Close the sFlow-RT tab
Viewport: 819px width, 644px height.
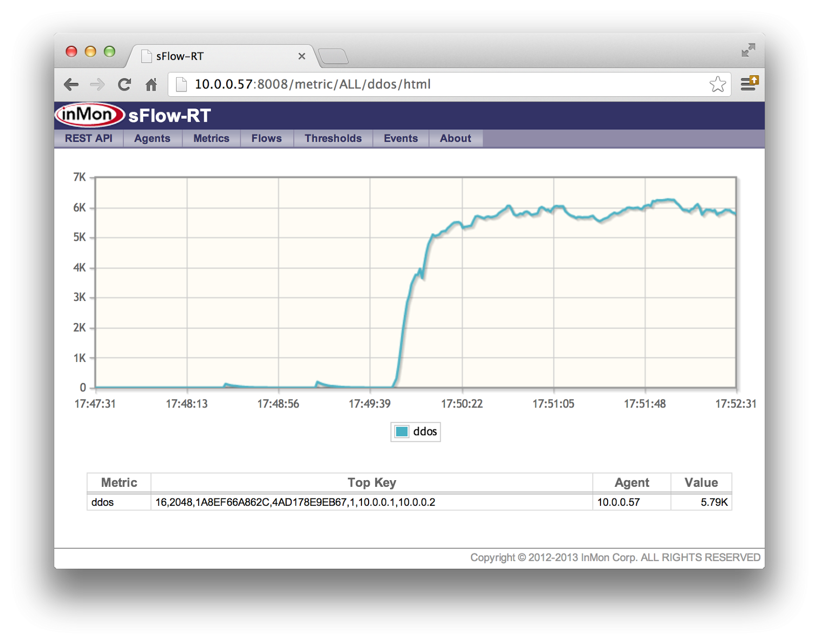click(x=302, y=56)
